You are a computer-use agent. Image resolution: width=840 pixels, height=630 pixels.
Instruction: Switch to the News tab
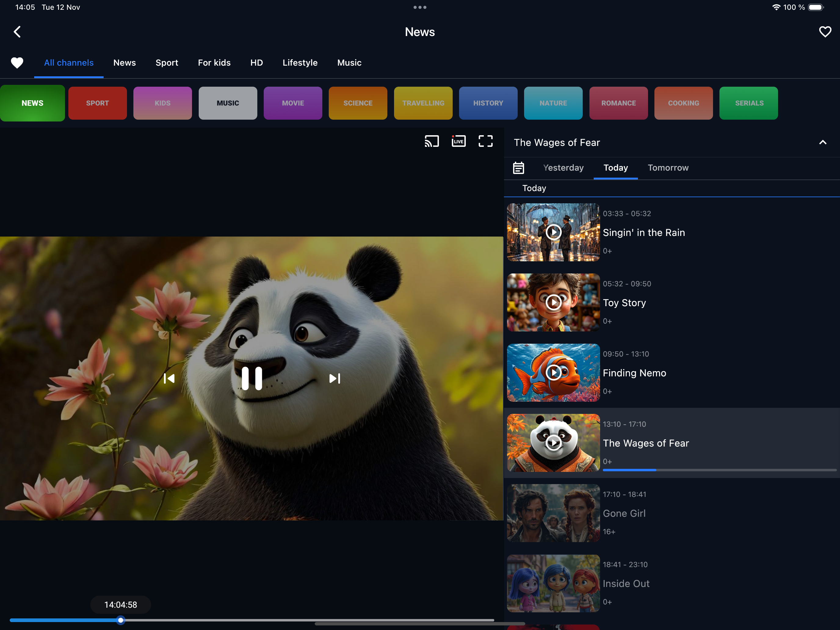(x=125, y=63)
